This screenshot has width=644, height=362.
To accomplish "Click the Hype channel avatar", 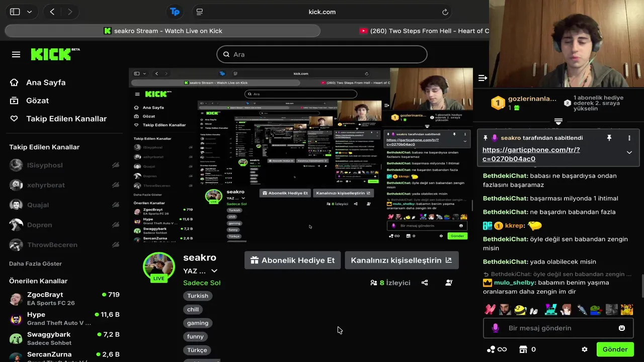I will [x=16, y=319].
